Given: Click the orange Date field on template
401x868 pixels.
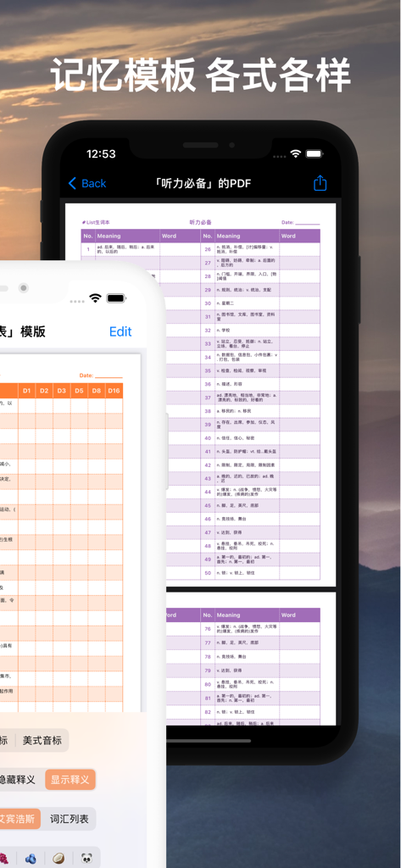Looking at the screenshot, I should pos(101,376).
